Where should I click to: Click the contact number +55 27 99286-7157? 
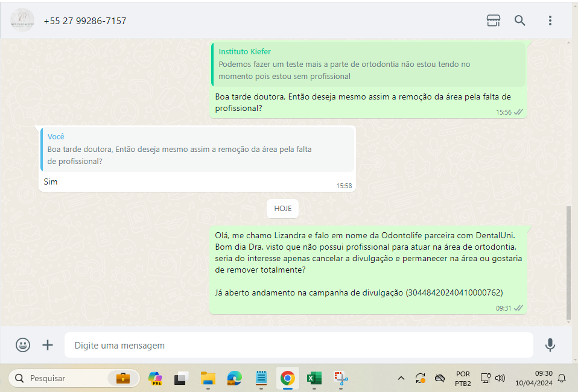coord(85,21)
